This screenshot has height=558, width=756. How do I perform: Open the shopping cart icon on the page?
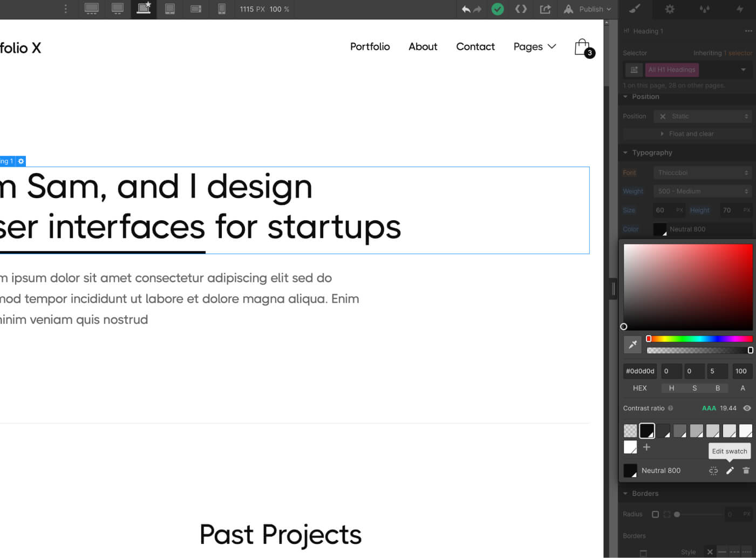coord(583,47)
